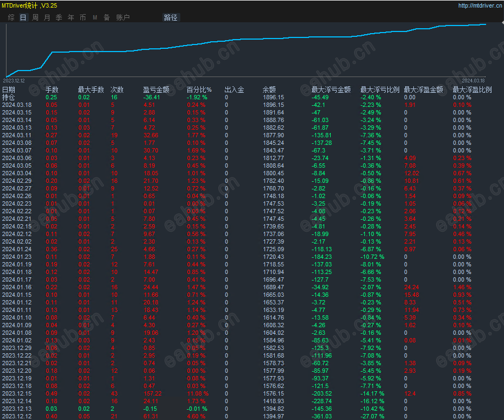Open the 账户 account tab
504x420 pixels.
point(123,17)
